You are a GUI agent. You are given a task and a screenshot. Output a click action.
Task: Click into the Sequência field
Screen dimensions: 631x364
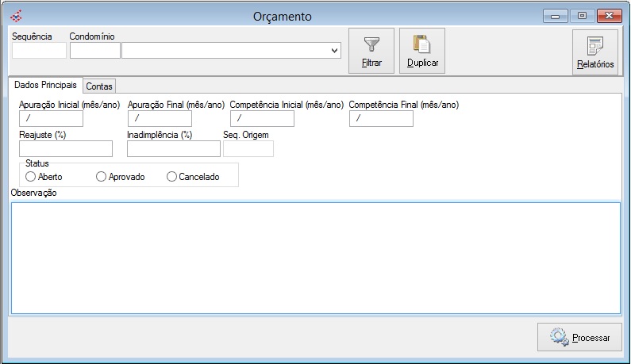click(39, 51)
